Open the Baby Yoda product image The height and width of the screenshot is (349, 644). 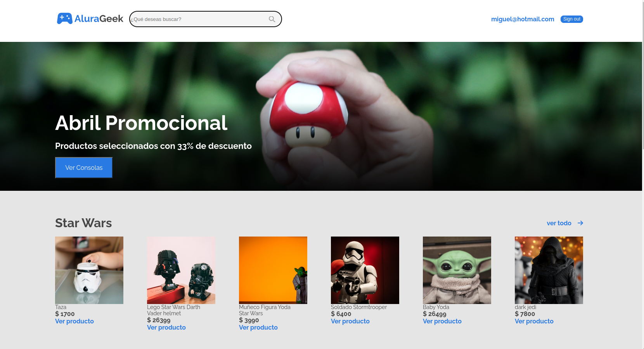click(x=457, y=270)
